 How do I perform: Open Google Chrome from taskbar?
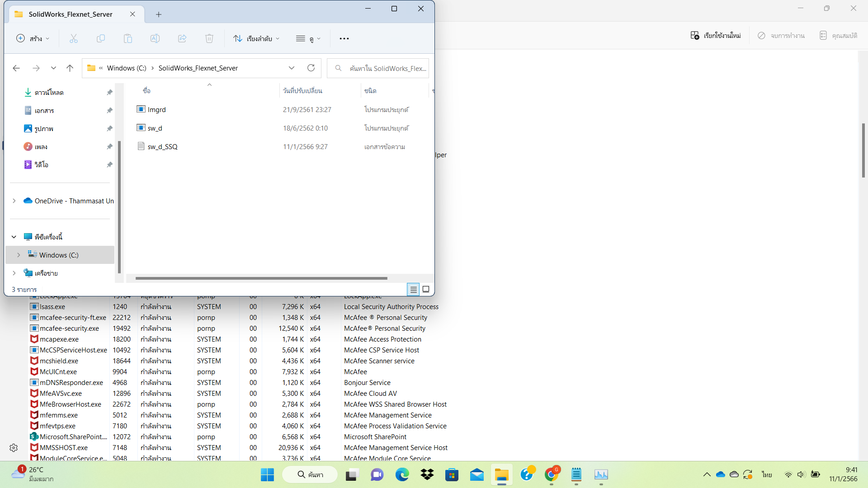point(551,475)
